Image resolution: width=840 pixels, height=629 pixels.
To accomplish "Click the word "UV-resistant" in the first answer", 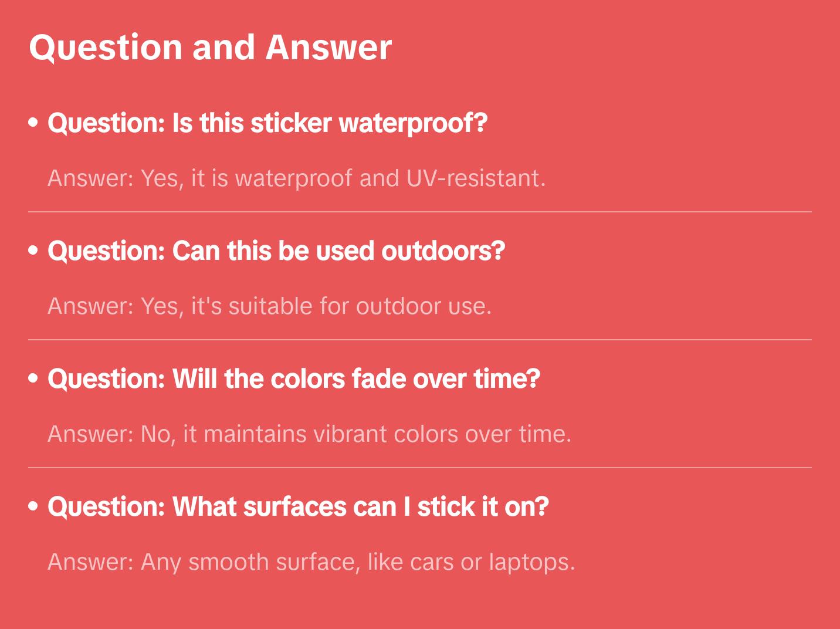I will 475,178.
